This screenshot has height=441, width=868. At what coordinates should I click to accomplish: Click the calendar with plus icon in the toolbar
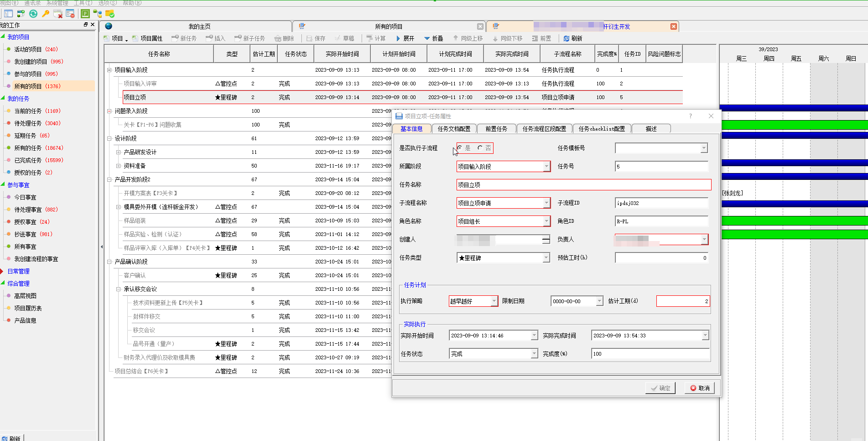pos(21,14)
